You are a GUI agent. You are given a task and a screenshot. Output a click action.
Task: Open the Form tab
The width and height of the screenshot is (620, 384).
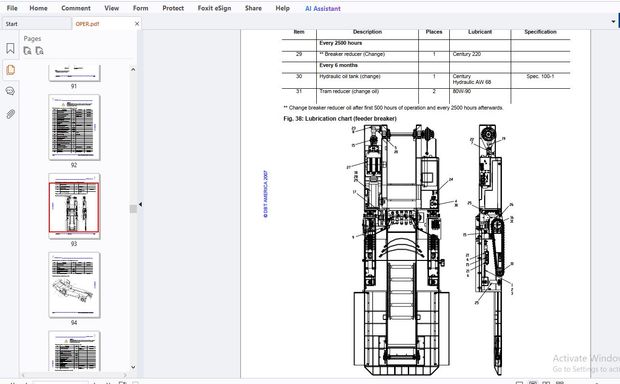(140, 8)
